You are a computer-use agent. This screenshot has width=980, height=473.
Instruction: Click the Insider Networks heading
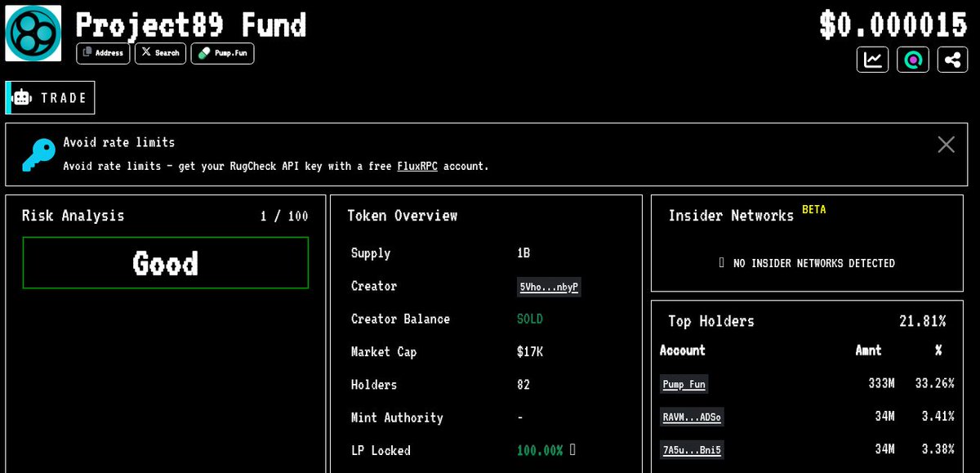[x=731, y=216]
